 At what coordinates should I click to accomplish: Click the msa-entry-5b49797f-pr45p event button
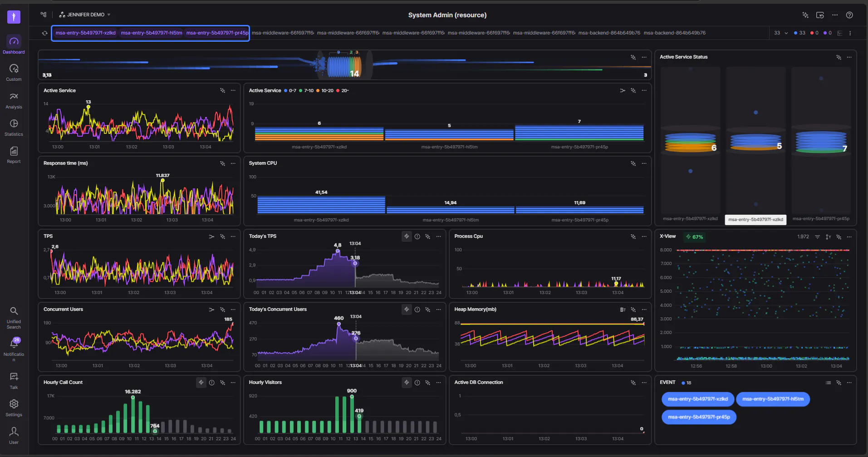click(x=699, y=417)
